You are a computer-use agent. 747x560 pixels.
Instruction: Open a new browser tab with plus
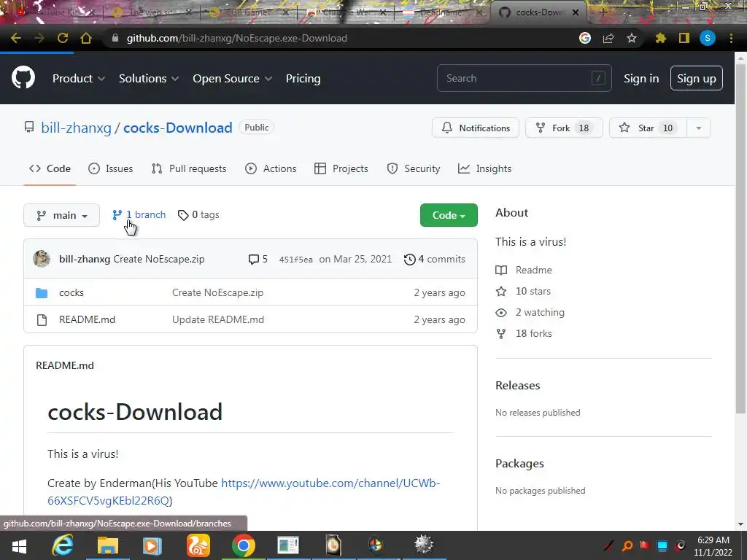tap(603, 12)
